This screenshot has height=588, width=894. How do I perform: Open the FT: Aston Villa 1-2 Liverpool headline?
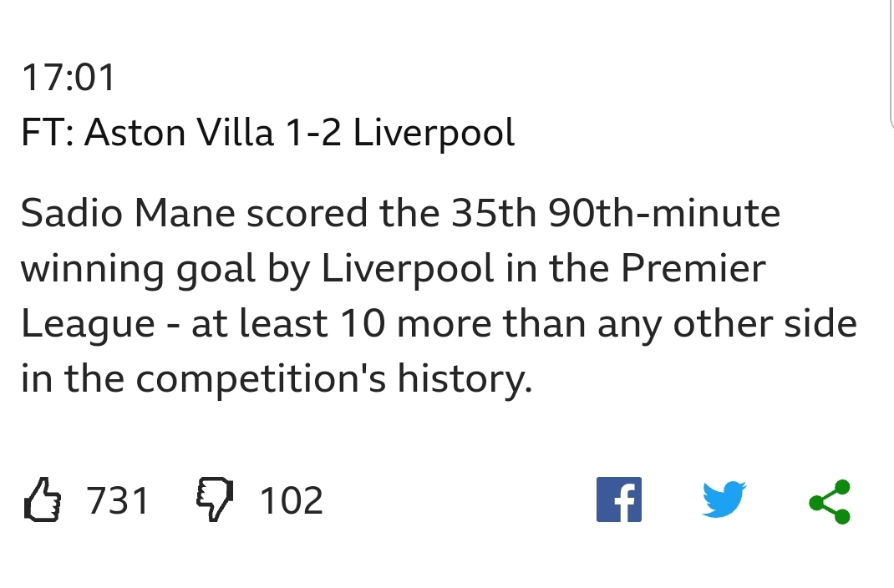tap(268, 133)
